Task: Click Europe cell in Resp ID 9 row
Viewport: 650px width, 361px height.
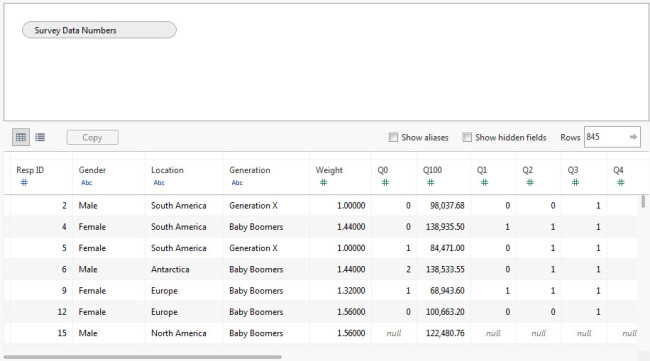Action: tap(184, 291)
